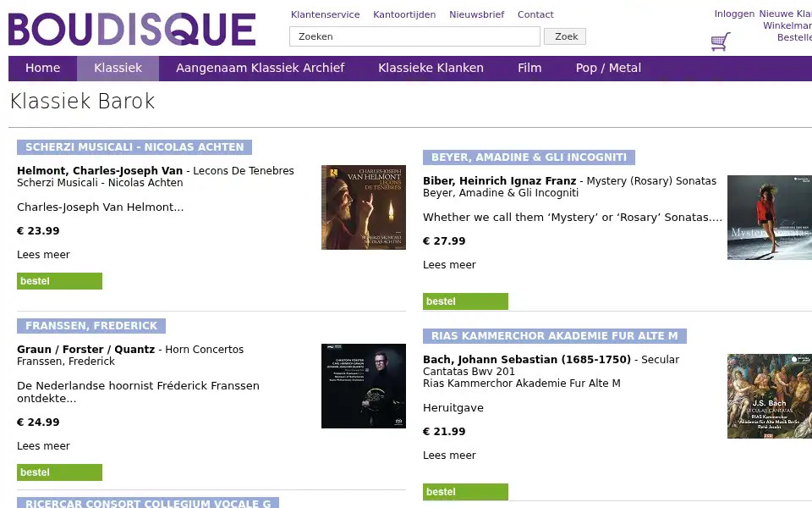812x508 pixels.
Task: Open the Klantenservice link
Action: coord(325,14)
